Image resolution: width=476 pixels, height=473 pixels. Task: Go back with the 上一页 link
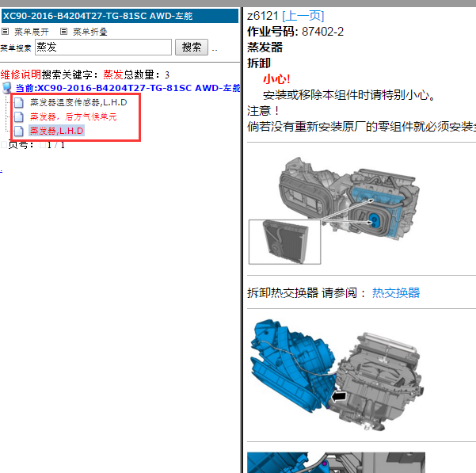(x=303, y=16)
